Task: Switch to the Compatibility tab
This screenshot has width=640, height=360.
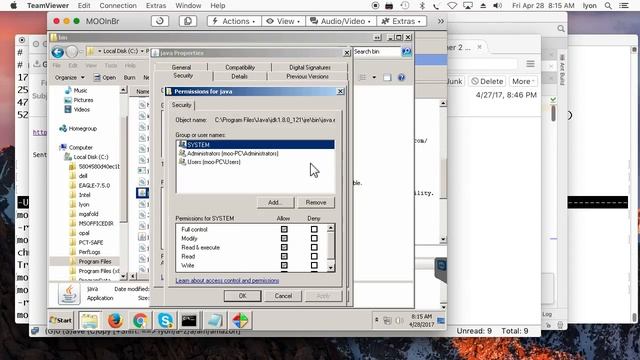Action: coord(240,67)
